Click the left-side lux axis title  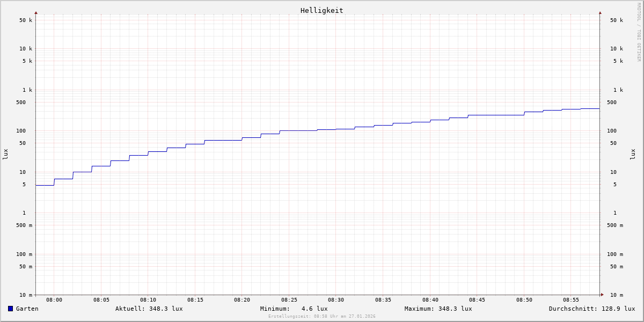click(5, 154)
